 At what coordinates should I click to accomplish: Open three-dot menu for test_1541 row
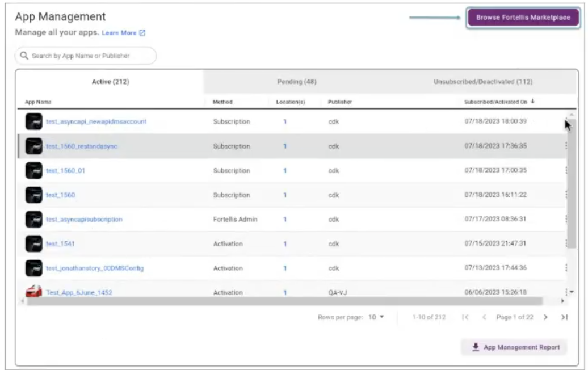[x=566, y=243]
